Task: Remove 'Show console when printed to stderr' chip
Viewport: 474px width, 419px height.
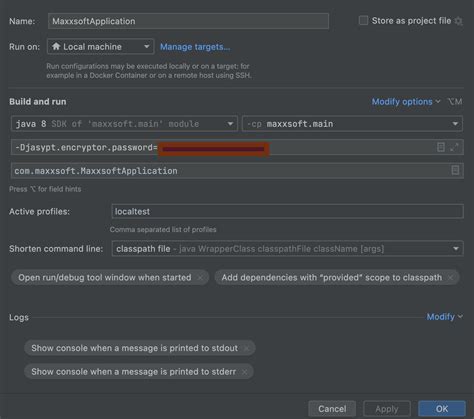Action: (244, 372)
